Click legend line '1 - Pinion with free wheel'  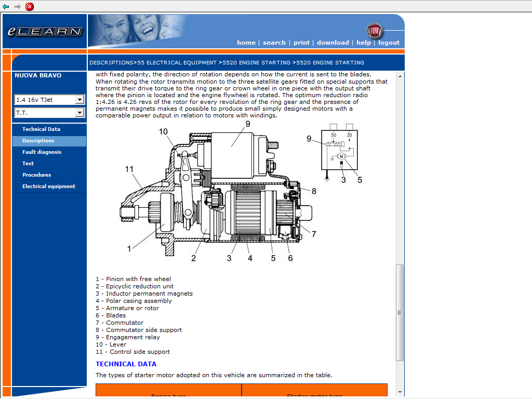click(134, 279)
